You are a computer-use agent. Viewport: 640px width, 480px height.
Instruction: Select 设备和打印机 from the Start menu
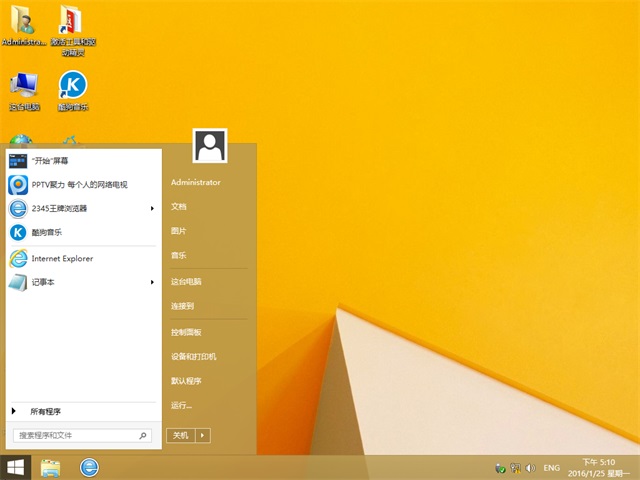click(193, 356)
